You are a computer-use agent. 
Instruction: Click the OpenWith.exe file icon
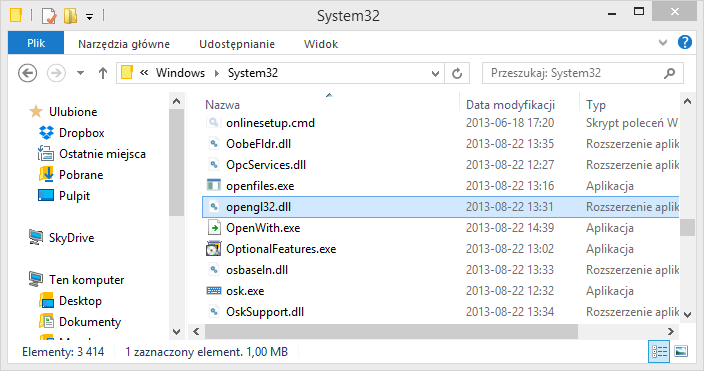(x=214, y=228)
